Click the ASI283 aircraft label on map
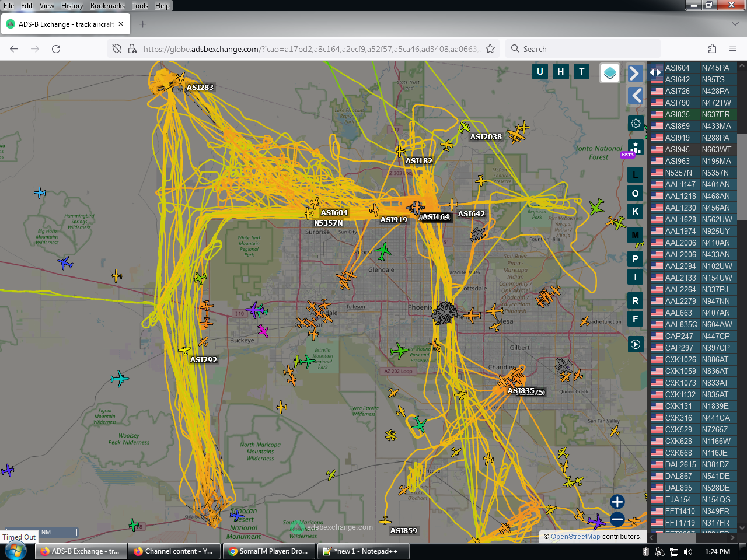Screen dimensions: 747x560 tap(200, 87)
